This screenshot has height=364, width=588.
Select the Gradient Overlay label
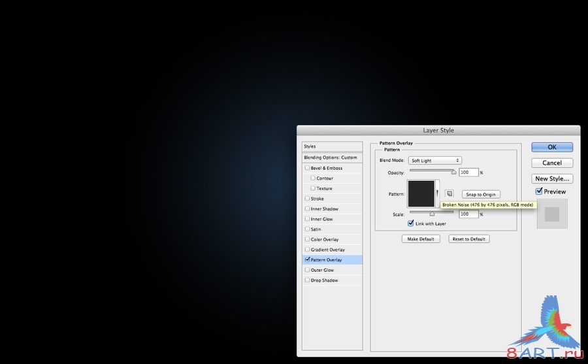pos(328,250)
